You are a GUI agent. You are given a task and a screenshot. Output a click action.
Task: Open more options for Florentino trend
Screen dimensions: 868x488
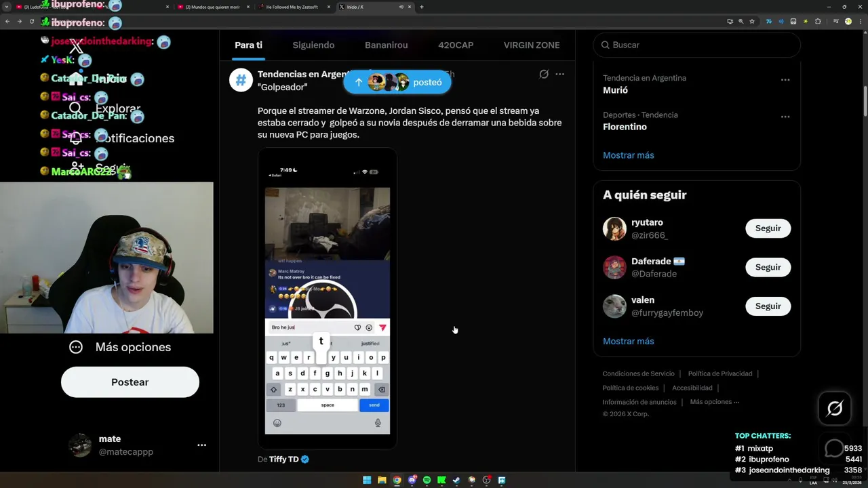(785, 116)
